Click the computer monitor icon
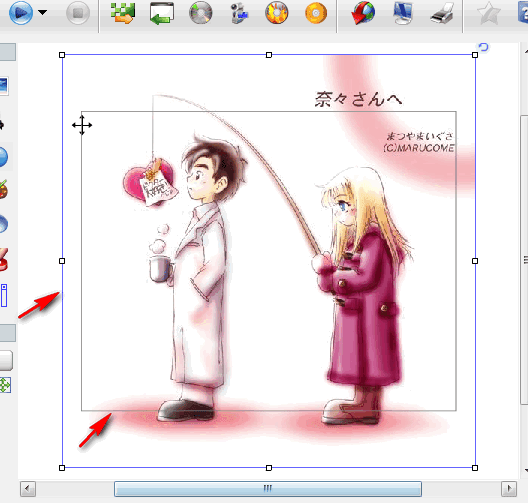This screenshot has width=528, height=503. click(x=403, y=13)
